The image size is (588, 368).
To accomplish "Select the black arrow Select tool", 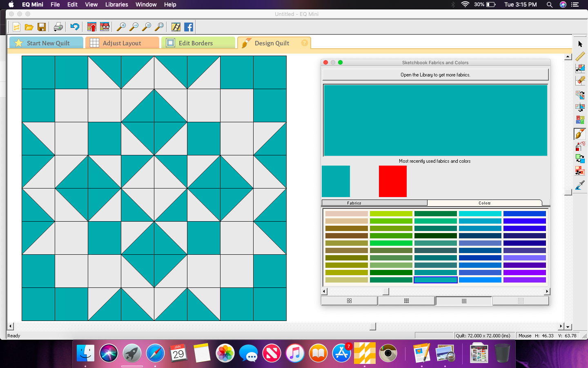I will point(580,44).
